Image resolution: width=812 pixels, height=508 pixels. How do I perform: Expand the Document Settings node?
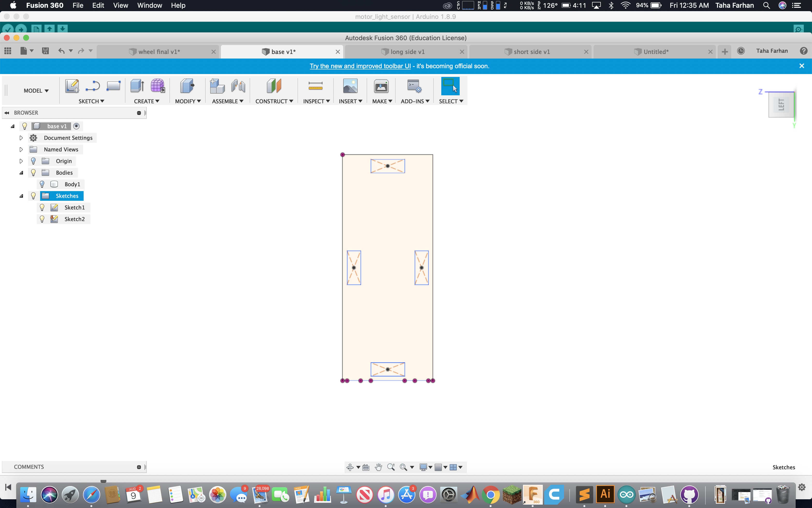pyautogui.click(x=21, y=138)
